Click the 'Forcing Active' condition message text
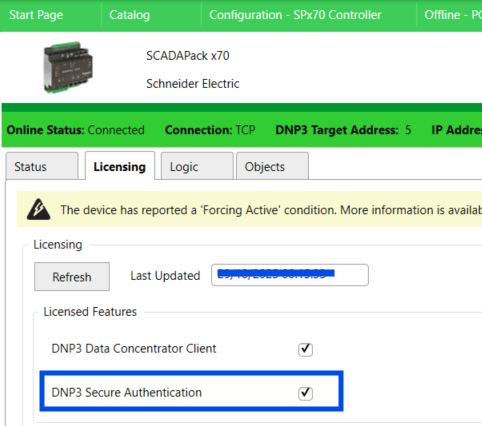Viewport: 482px width, 426px height. (x=271, y=210)
